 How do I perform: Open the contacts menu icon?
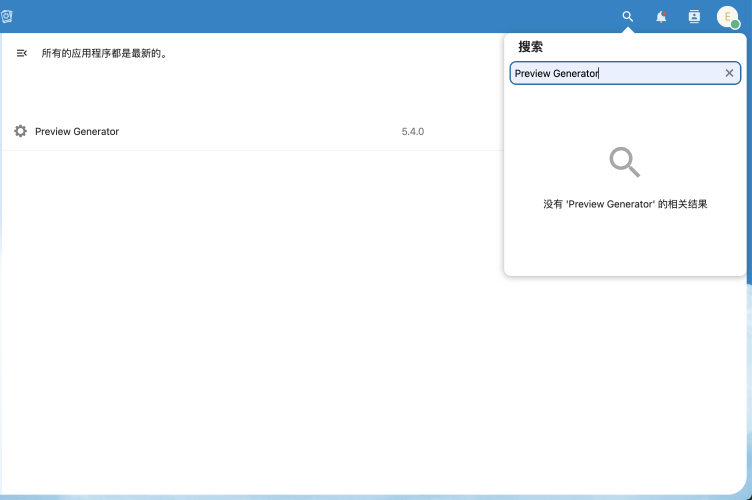pos(694,16)
